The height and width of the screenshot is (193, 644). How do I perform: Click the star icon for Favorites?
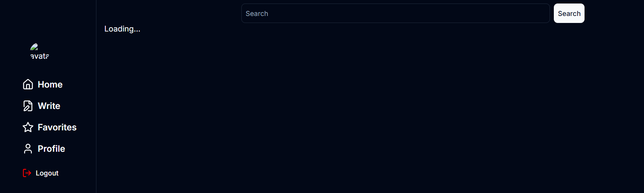click(x=28, y=127)
